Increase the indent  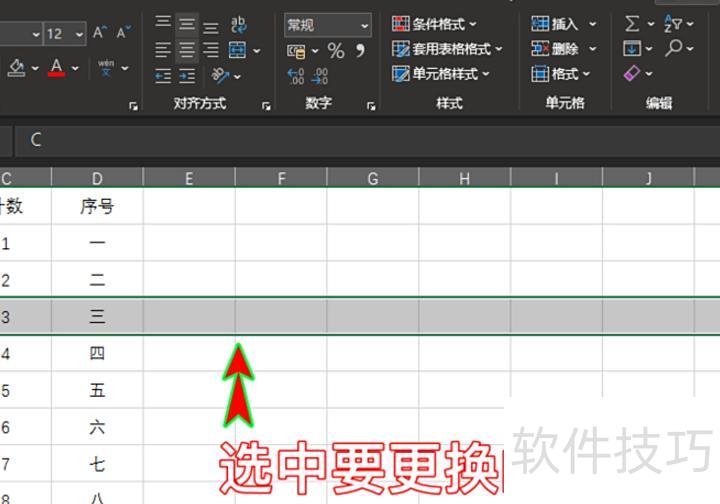click(x=187, y=76)
